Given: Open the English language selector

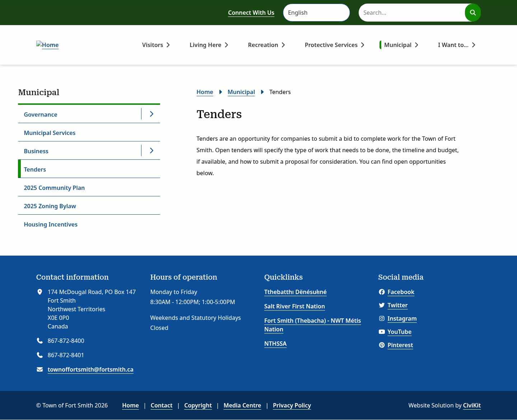Looking at the screenshot, I should 316,12.
